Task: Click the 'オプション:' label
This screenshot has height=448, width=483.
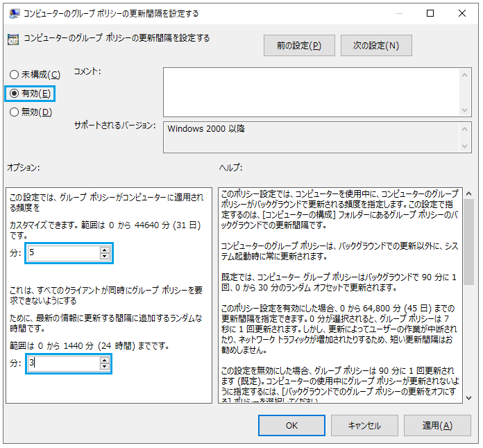Action: pos(24,168)
